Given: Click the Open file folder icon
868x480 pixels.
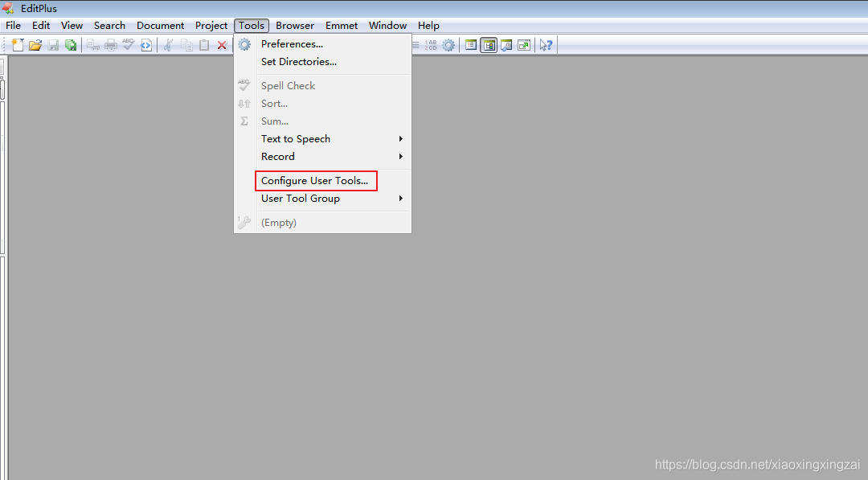Looking at the screenshot, I should 35,45.
